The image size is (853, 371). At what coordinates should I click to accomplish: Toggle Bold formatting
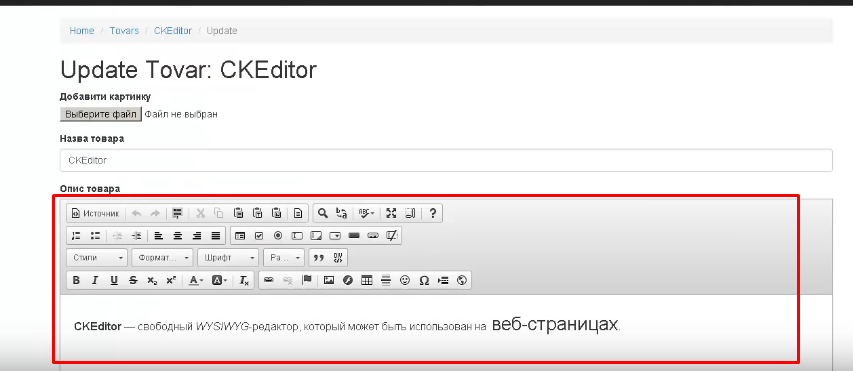click(x=76, y=280)
